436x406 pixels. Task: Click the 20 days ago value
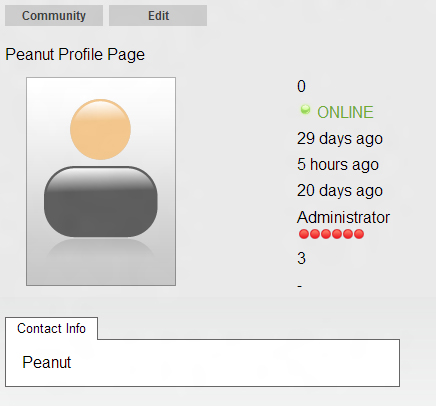tap(340, 190)
